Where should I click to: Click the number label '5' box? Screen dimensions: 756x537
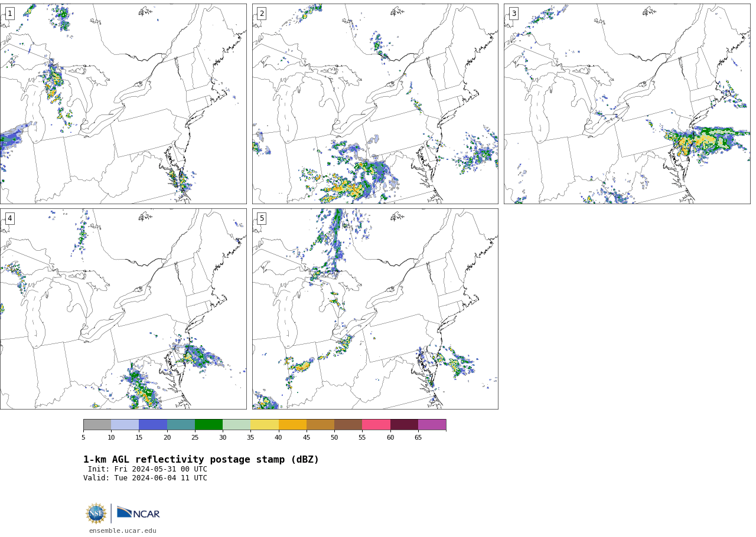[262, 218]
